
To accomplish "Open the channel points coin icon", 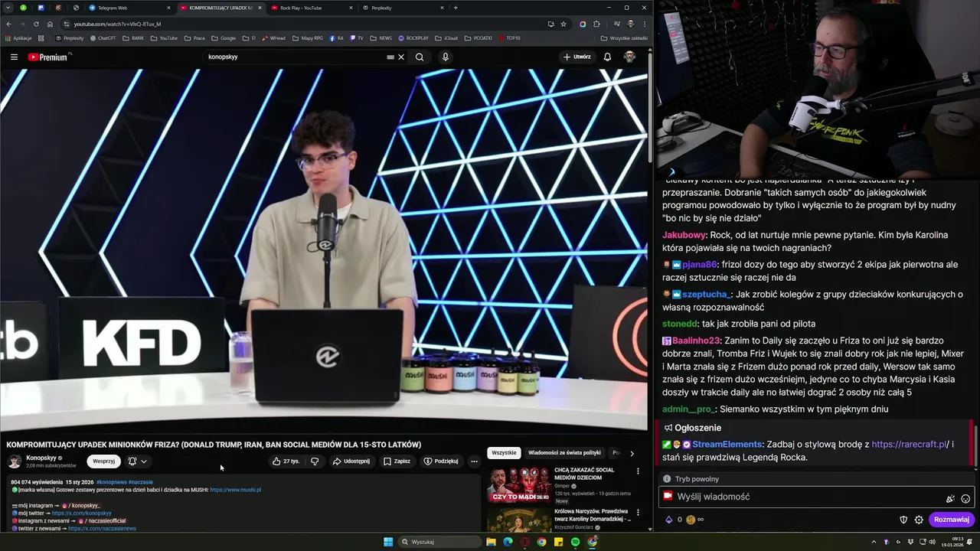I will click(691, 520).
